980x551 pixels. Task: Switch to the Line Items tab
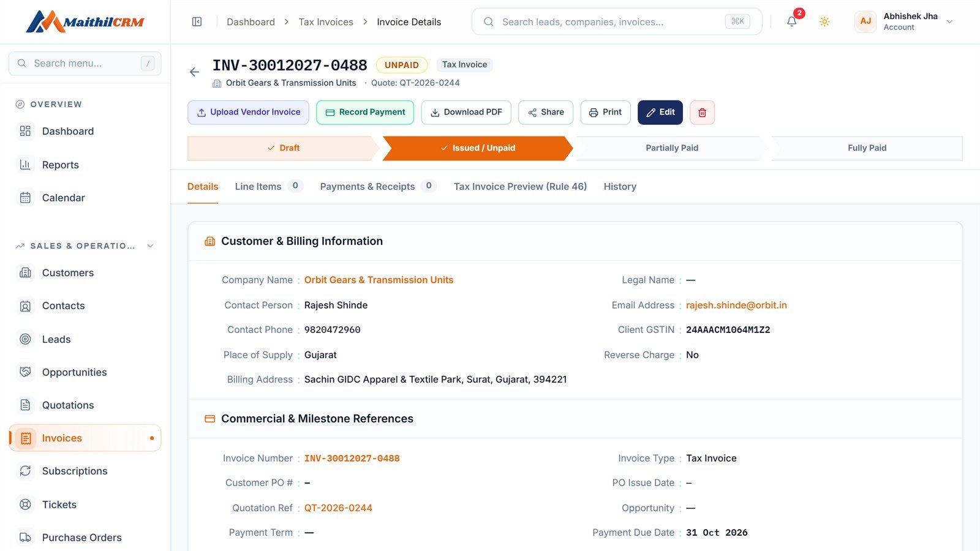pos(268,187)
